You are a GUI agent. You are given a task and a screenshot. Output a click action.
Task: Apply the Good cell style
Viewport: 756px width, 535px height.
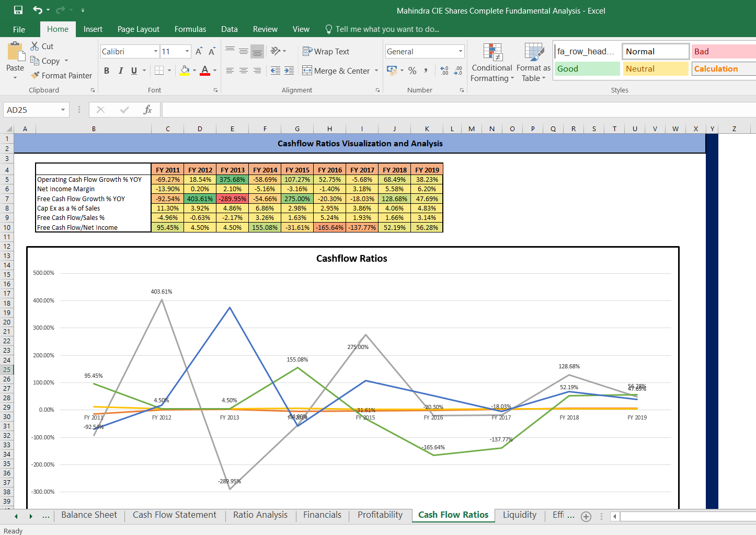click(x=587, y=69)
